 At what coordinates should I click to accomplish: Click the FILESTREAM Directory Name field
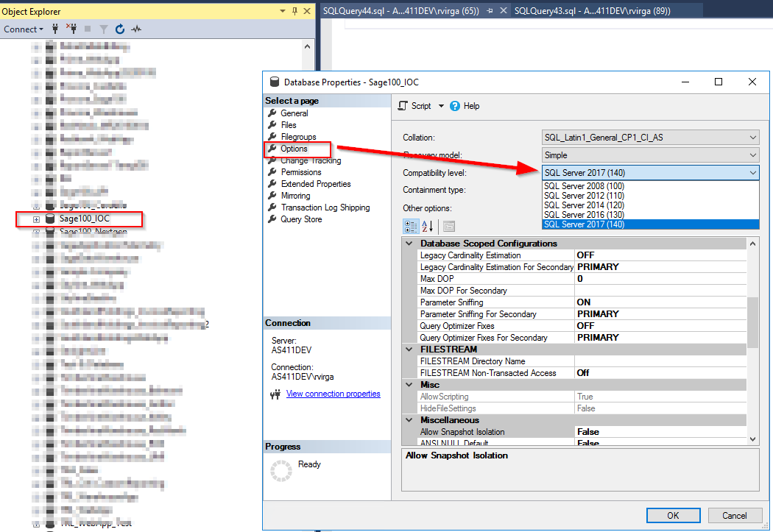tap(660, 361)
